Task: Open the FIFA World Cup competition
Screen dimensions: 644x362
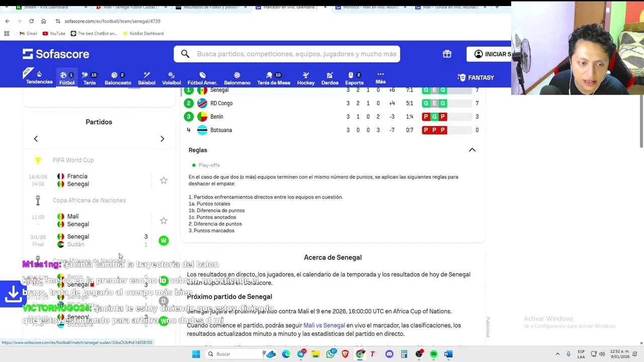Action: 73,160
